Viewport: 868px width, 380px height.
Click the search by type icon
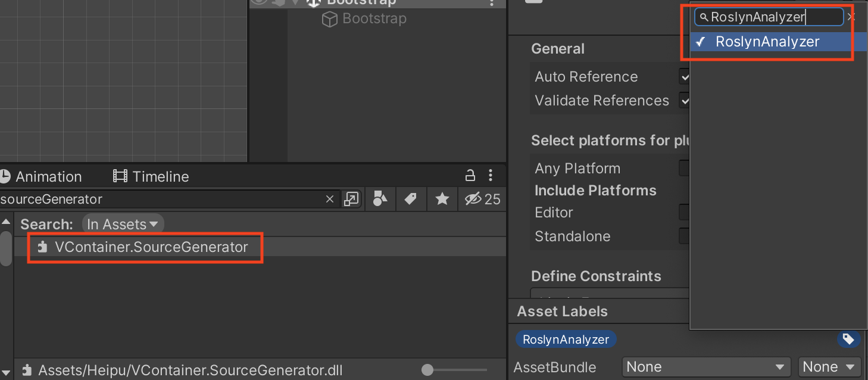pyautogui.click(x=380, y=199)
